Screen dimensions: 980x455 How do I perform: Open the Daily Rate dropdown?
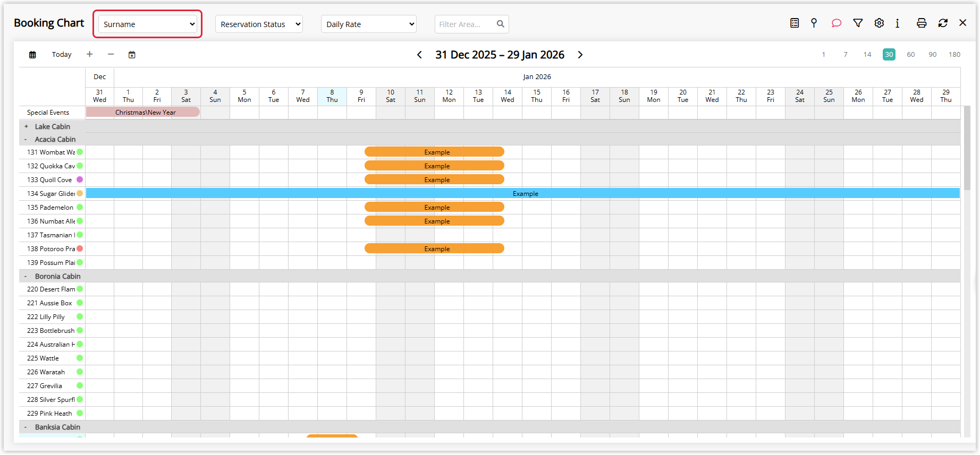(x=369, y=24)
